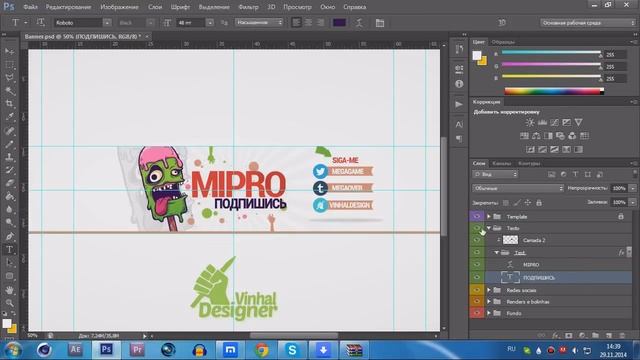The height and width of the screenshot is (360, 640).
Task: Select the Clone Stamp tool
Action: [9, 157]
